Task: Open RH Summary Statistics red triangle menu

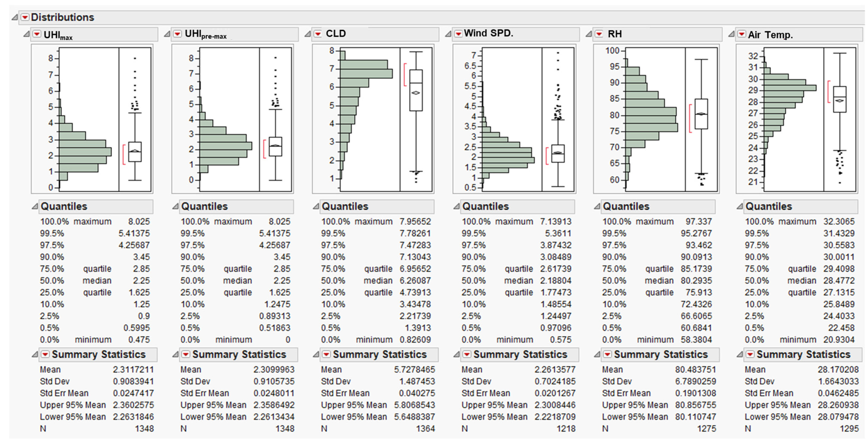Action: [x=607, y=354]
